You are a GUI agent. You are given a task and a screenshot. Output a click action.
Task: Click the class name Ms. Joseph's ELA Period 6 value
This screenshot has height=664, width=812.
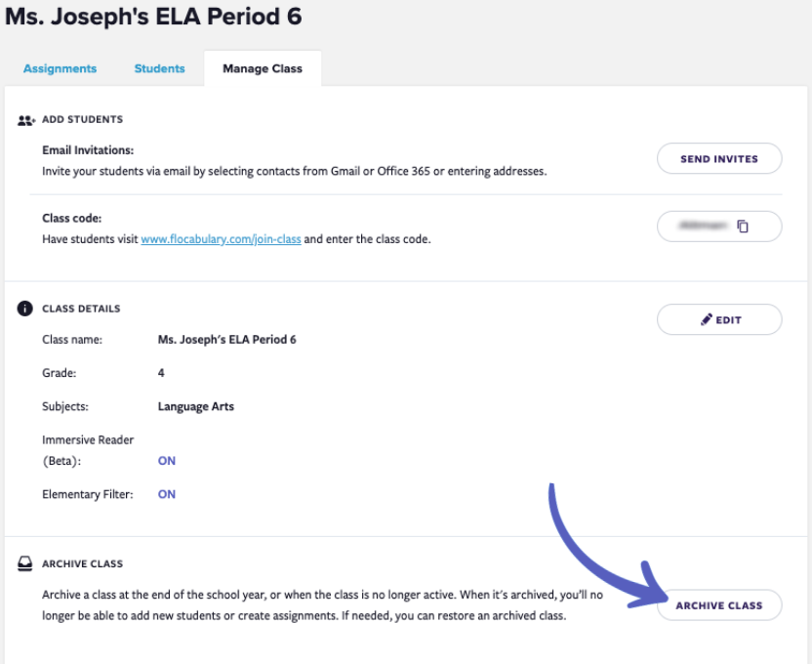(x=226, y=340)
